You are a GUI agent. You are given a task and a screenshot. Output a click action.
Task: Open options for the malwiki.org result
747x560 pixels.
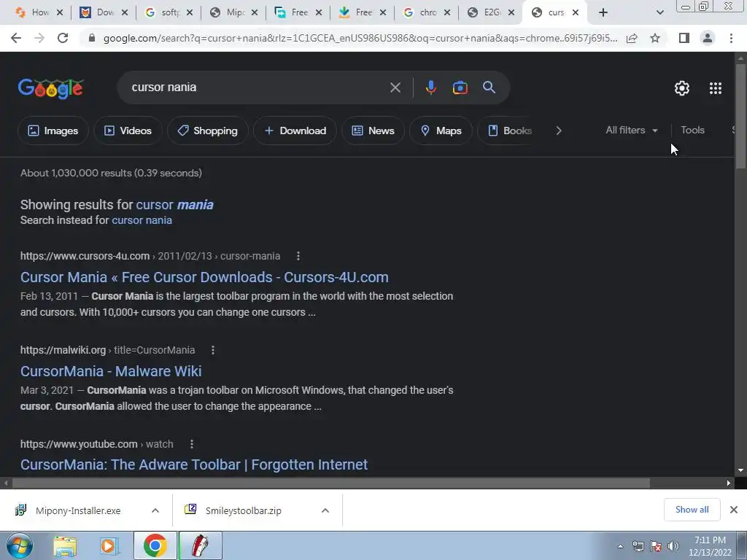(213, 350)
